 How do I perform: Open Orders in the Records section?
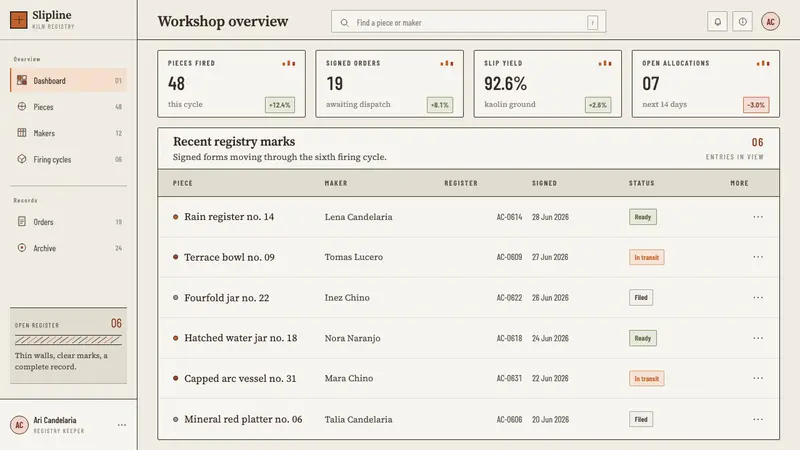click(x=68, y=222)
